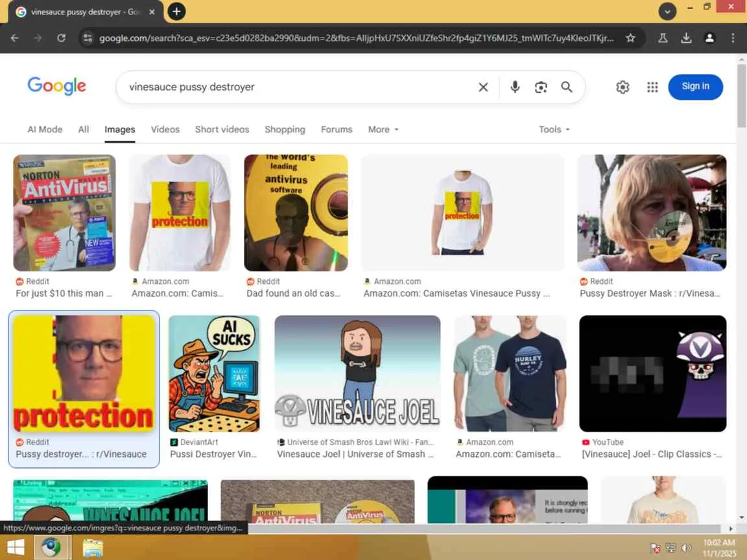747x560 pixels.
Task: Open browser downloads icon
Action: click(x=686, y=38)
